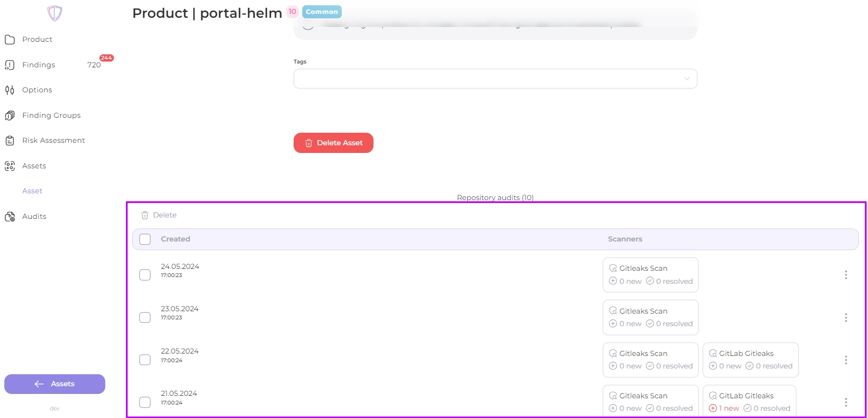Open the Assets menu item in sidebar
The width and height of the screenshot is (868, 418).
coord(34,166)
